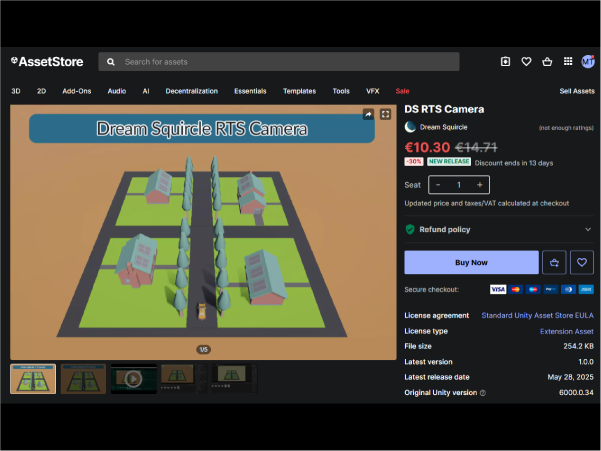601x451 pixels.
Task: Share the asset via share icon
Action: coord(368,114)
